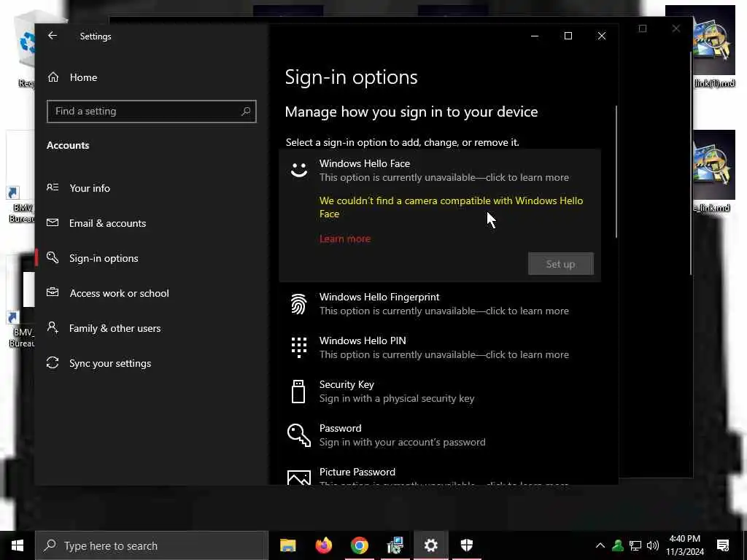This screenshot has height=560, width=747.
Task: Collapse the Windows Hello Face option
Action: pos(440,170)
